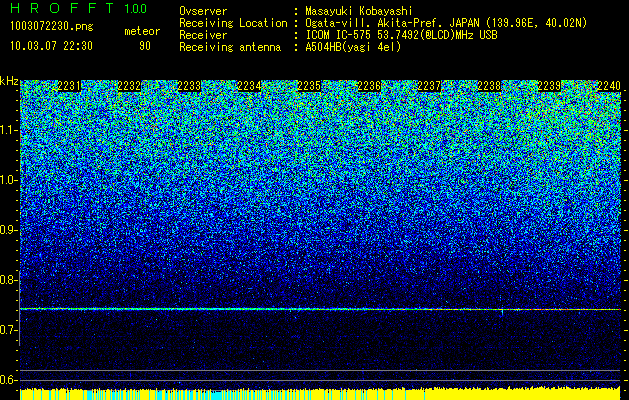Click the 1.1 kHz axis label
This screenshot has width=629, height=400.
(x=8, y=130)
